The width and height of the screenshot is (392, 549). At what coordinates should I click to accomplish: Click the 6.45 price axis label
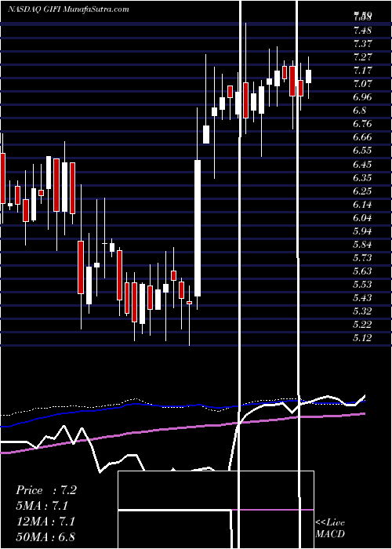click(x=362, y=164)
